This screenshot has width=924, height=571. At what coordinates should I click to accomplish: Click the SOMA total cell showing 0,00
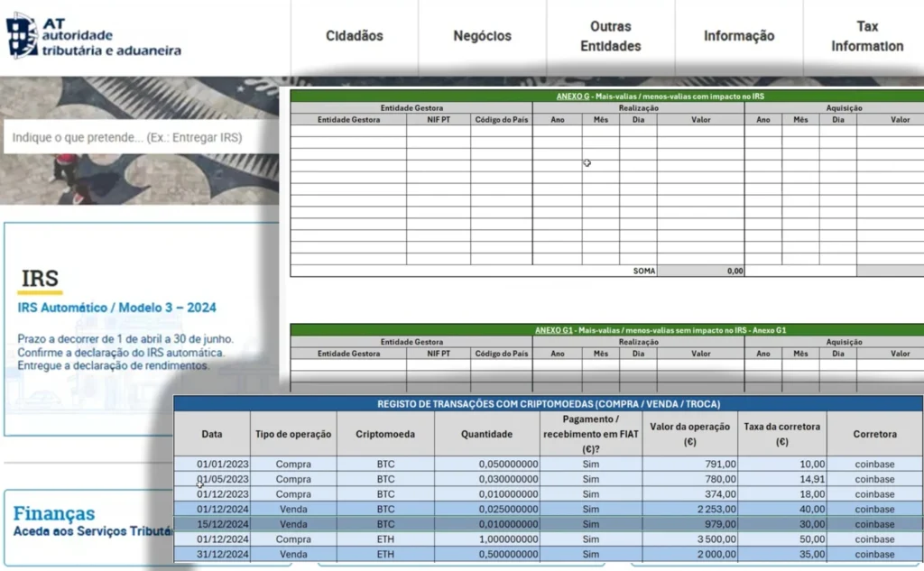[x=700, y=271]
